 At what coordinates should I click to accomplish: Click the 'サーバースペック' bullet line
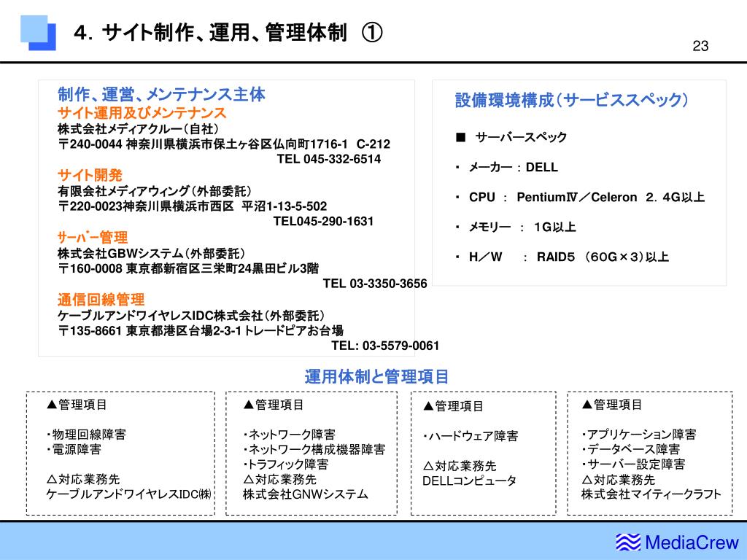click(511, 137)
